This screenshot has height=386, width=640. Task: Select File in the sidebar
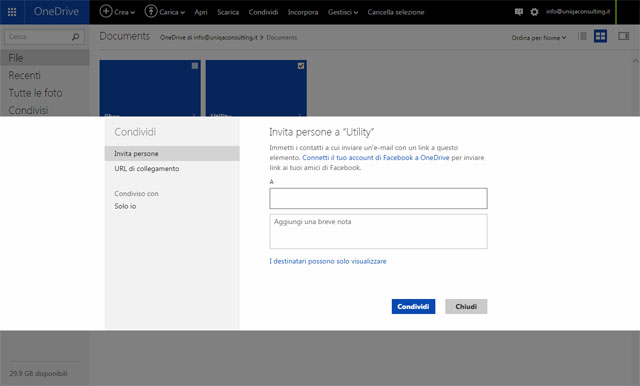click(x=45, y=58)
